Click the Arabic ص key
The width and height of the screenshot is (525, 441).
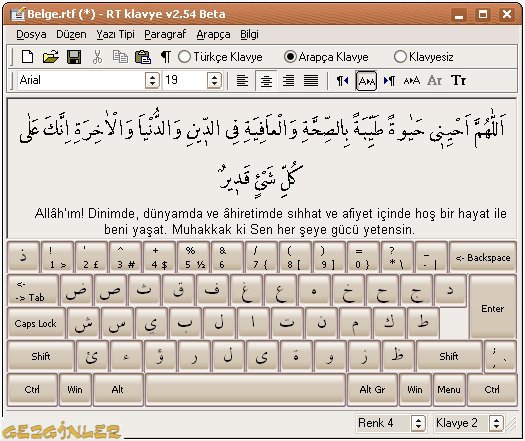110,290
